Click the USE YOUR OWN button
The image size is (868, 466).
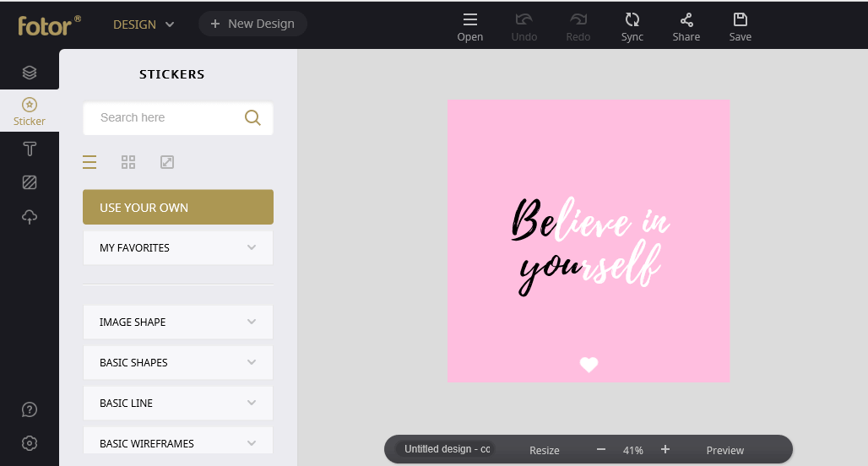tap(178, 208)
